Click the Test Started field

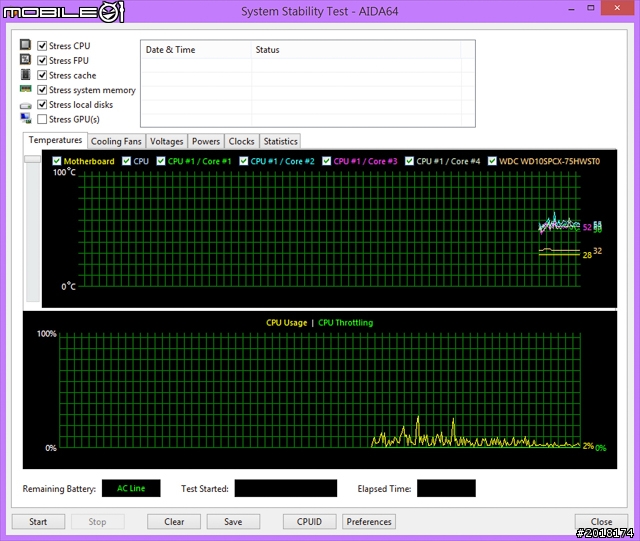pyautogui.click(x=286, y=488)
